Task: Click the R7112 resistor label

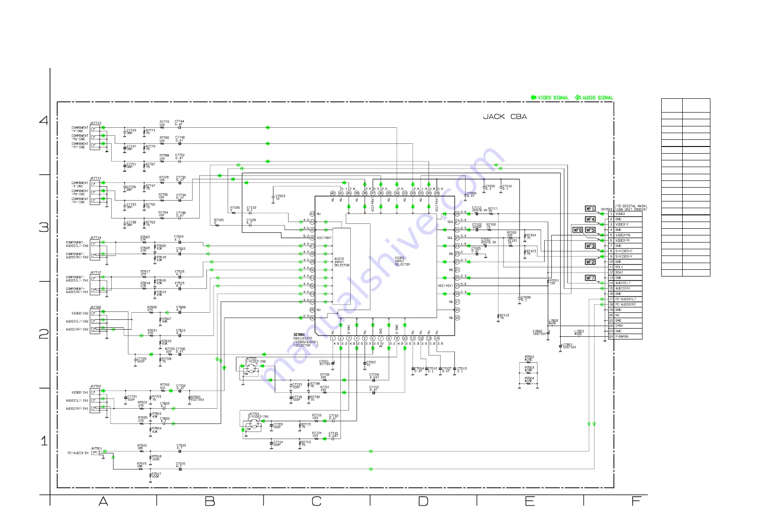Action: 504,316
